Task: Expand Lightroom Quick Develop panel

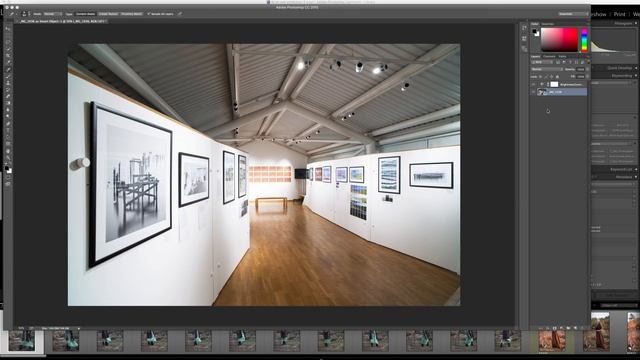Action: point(636,68)
